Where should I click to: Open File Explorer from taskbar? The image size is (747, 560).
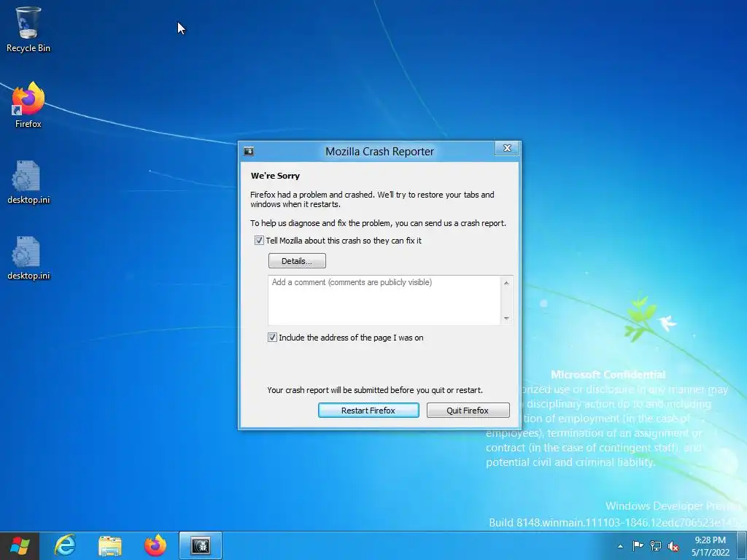click(110, 545)
